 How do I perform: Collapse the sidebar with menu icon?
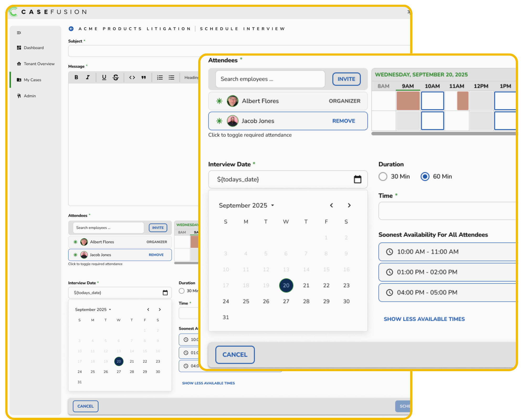click(x=19, y=33)
